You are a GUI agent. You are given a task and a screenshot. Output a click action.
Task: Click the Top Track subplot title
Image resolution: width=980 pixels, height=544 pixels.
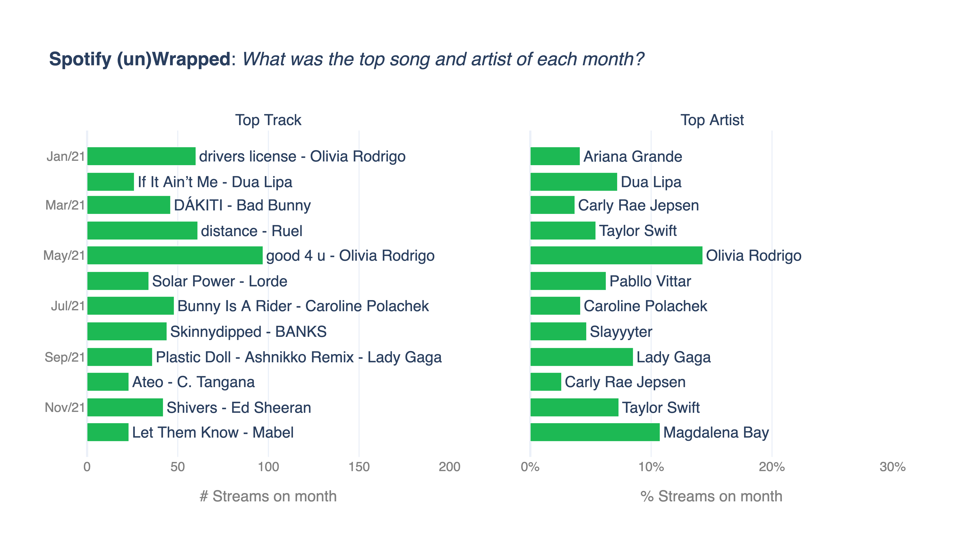pos(268,120)
